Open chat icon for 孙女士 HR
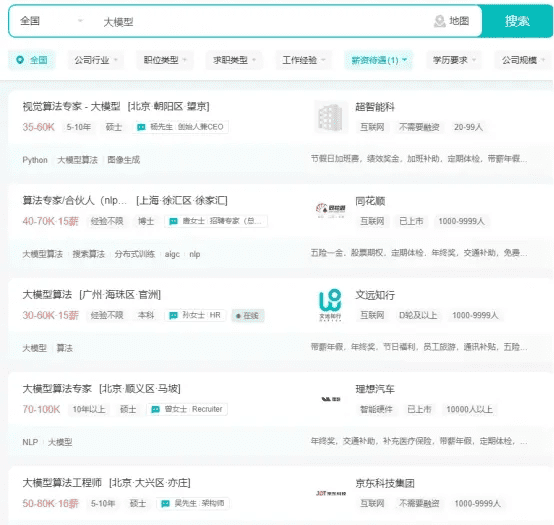 coord(173,315)
